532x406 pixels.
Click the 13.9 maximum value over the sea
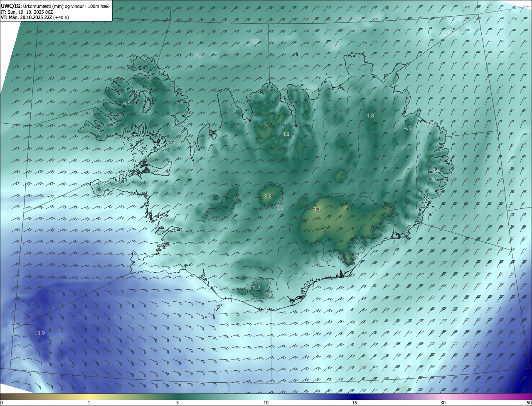point(40,333)
